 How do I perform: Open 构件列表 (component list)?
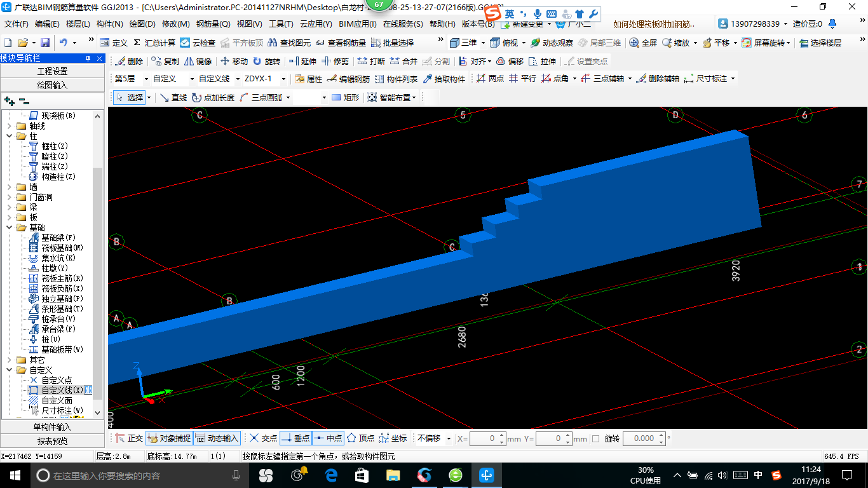coord(397,79)
